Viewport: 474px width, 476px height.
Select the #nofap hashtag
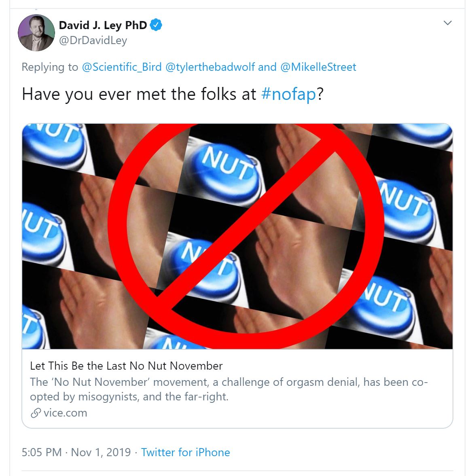pyautogui.click(x=289, y=94)
